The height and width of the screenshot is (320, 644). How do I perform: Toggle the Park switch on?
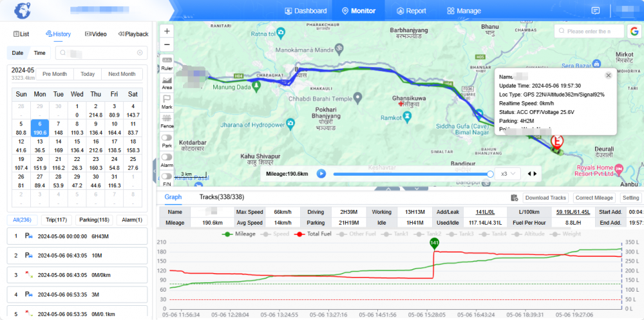(167, 138)
